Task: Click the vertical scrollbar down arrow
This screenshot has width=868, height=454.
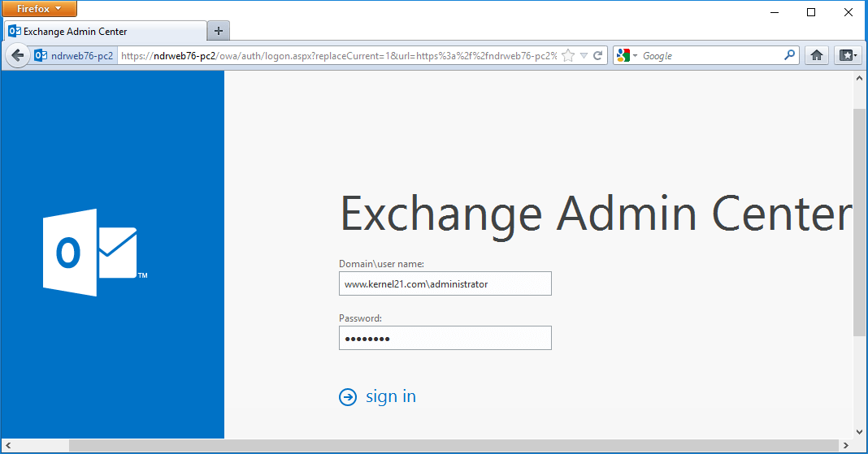Action: click(x=859, y=432)
